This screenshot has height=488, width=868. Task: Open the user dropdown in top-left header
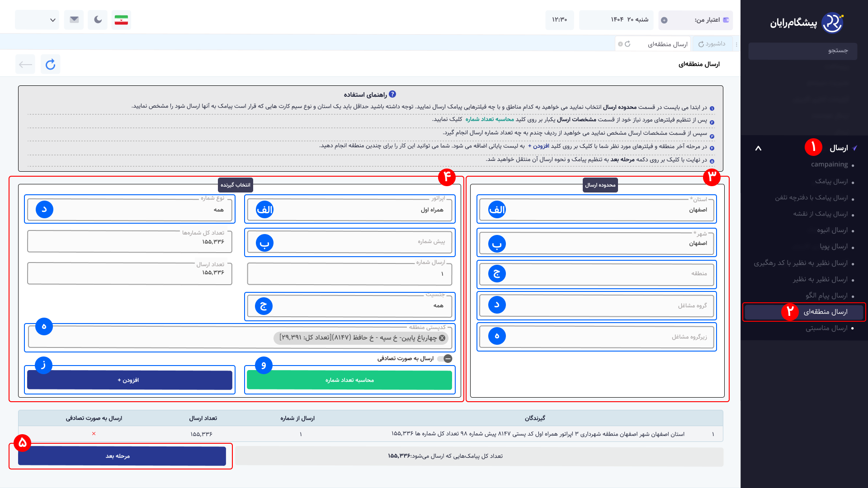(x=37, y=20)
